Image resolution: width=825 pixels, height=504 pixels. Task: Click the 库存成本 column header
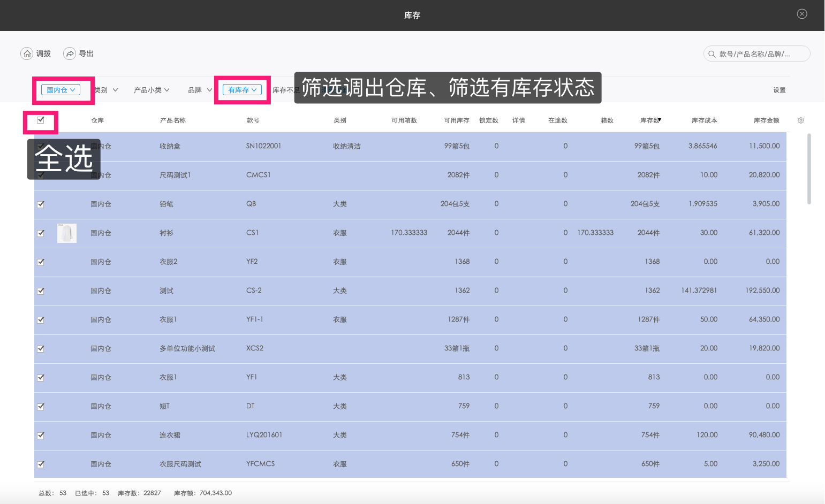704,120
